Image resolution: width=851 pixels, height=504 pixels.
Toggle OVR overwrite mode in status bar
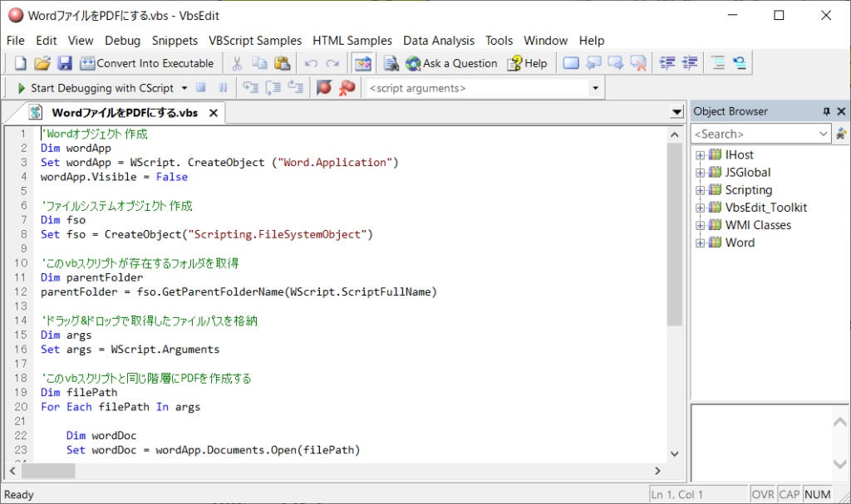coord(762,494)
